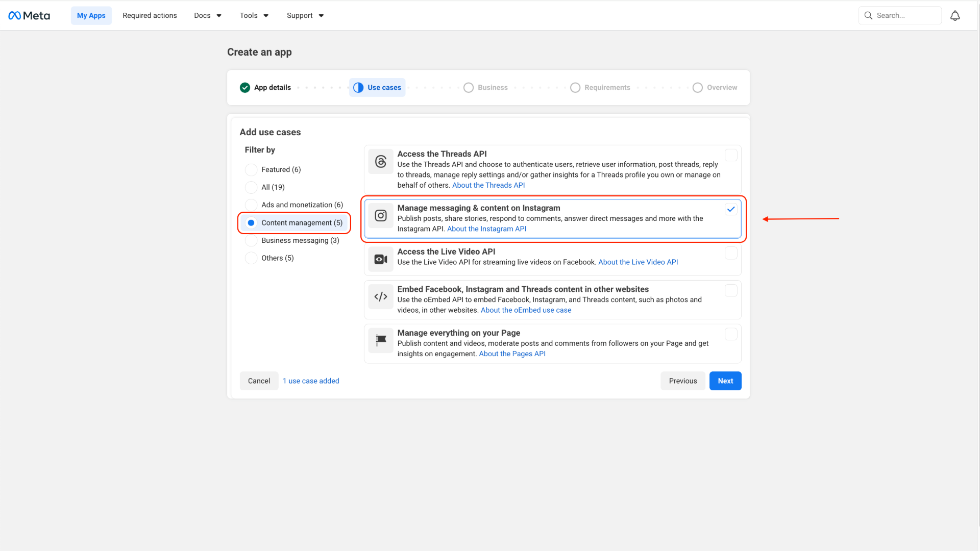Check the Access the Live Video API box
980x551 pixels.
(x=731, y=253)
